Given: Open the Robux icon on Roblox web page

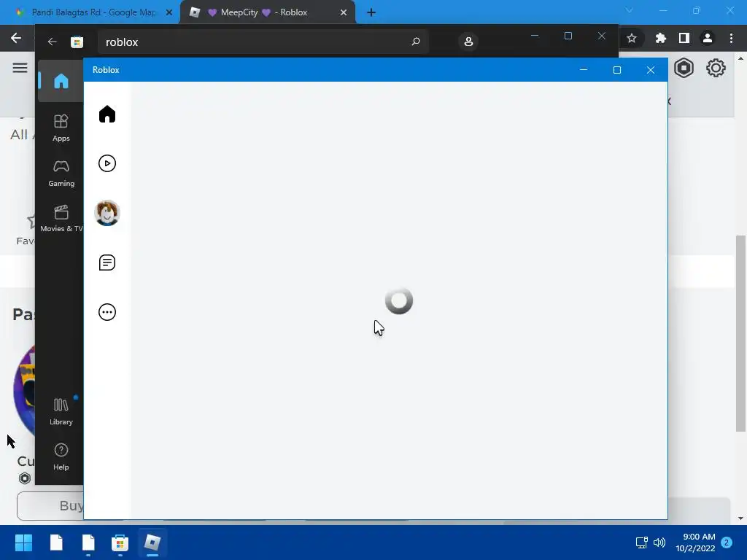Looking at the screenshot, I should coord(684,68).
